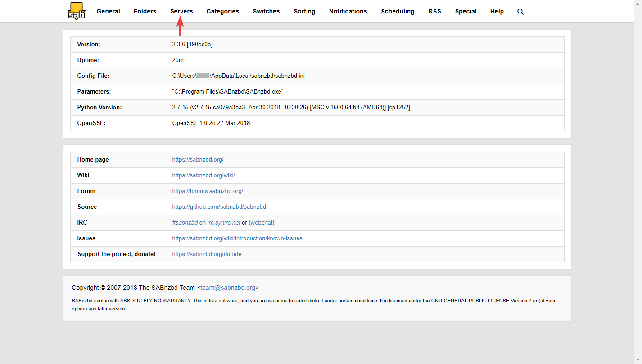Click the #sabnzbd IRC channel link
Screen dimensions: 642x364
tap(185, 222)
